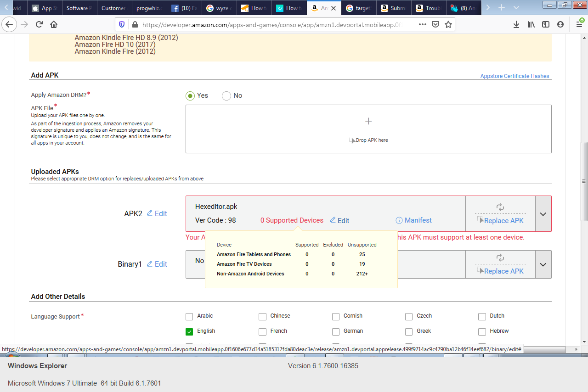The height and width of the screenshot is (392, 588).
Task: Click plus icon to add APK
Action: tap(368, 121)
